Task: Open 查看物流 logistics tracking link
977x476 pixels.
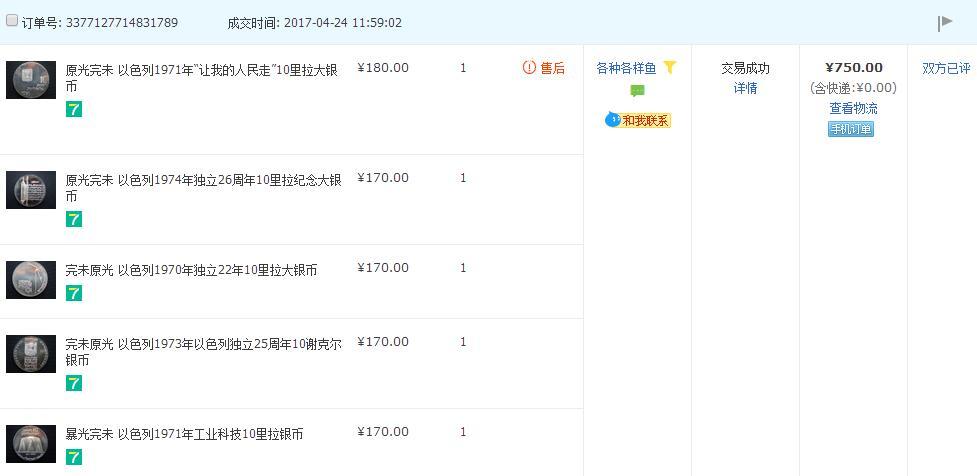Action: tap(853, 108)
